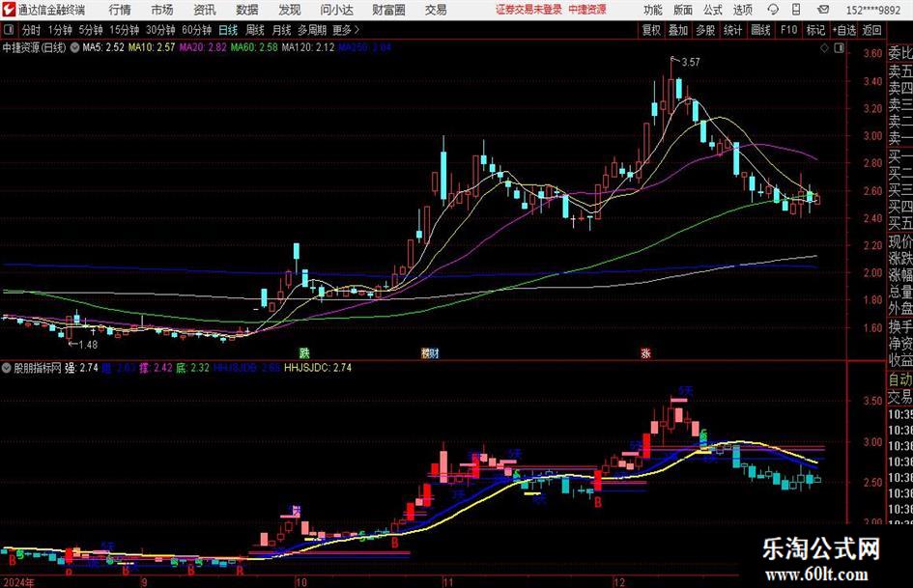Click the 底: 2.32 indicator value
The width and height of the screenshot is (913, 588).
192,368
